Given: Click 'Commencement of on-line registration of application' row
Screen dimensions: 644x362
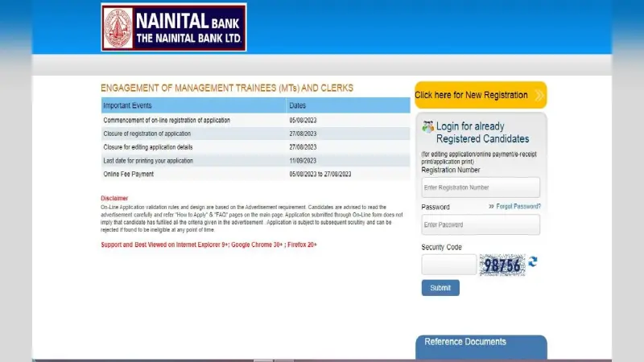Looking at the screenshot, I should coord(255,120).
